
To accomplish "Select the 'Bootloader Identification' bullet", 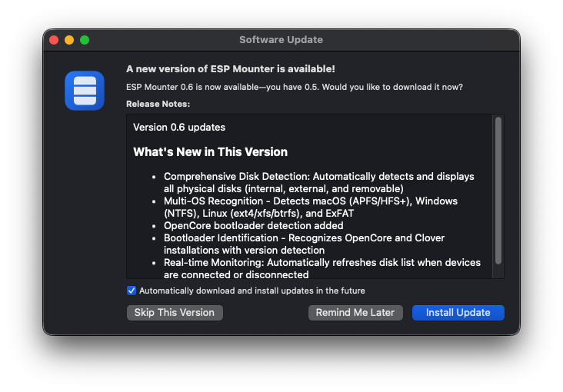I will (x=304, y=244).
